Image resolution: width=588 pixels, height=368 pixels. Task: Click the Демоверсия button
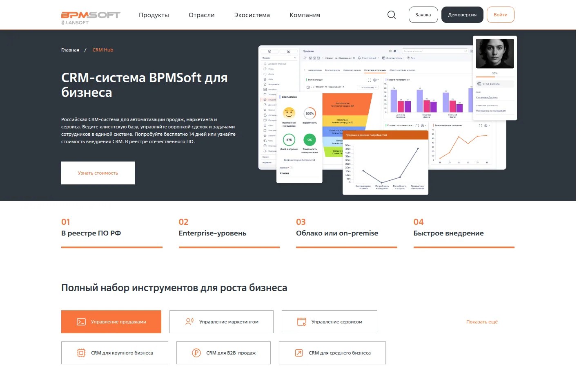point(462,15)
